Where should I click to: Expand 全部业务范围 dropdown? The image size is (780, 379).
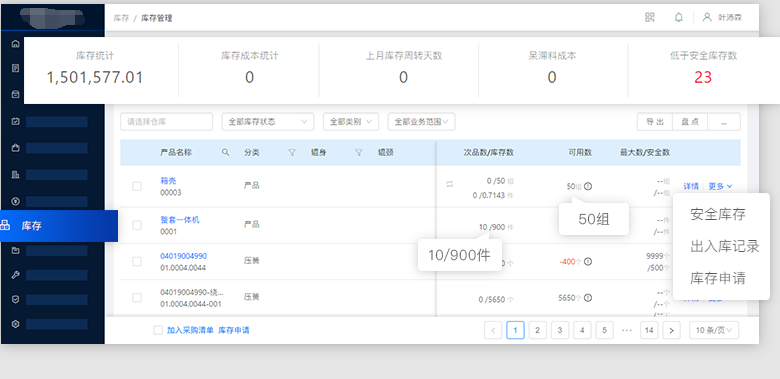421,121
